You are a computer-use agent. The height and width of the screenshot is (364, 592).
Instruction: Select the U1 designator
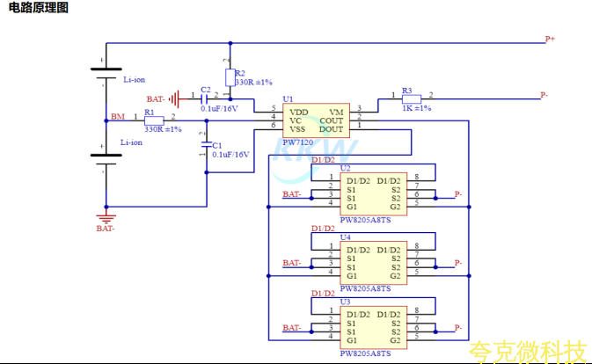coord(288,98)
